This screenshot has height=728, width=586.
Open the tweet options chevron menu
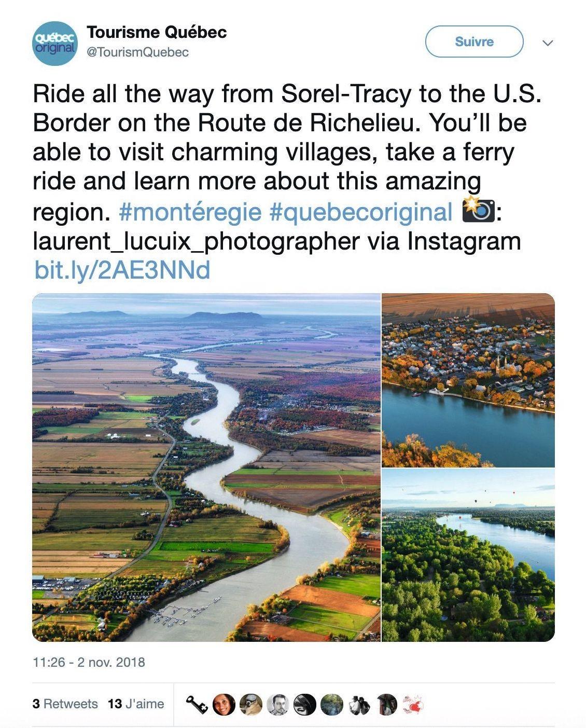point(548,43)
